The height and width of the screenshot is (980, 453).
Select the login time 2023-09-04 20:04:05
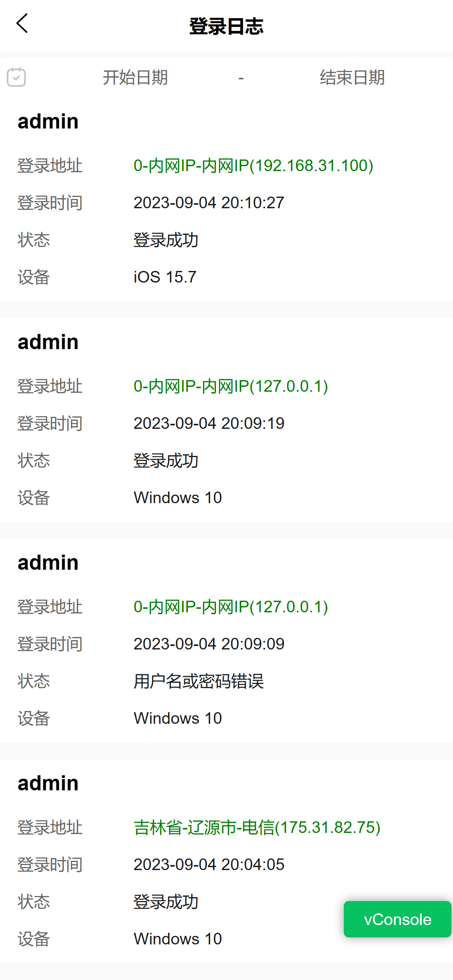click(x=209, y=865)
